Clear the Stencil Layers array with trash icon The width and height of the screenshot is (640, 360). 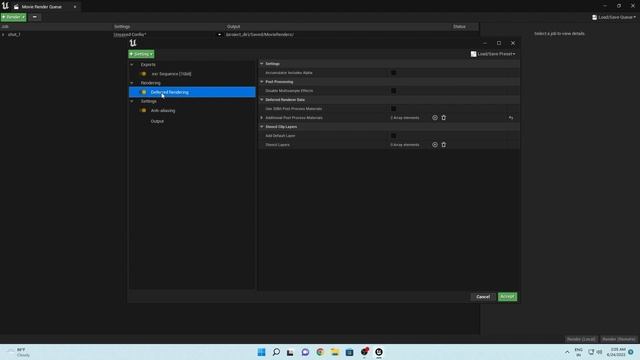[x=444, y=144]
